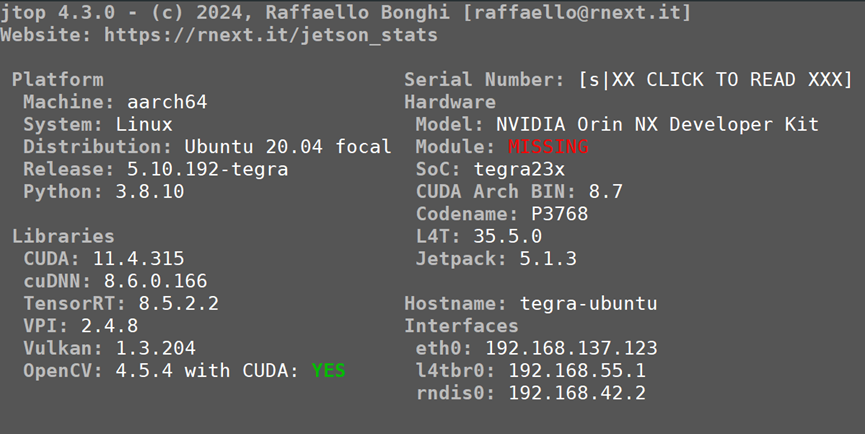Click the OpenCV version 4.5.4
The image size is (865, 434).
[x=144, y=371]
